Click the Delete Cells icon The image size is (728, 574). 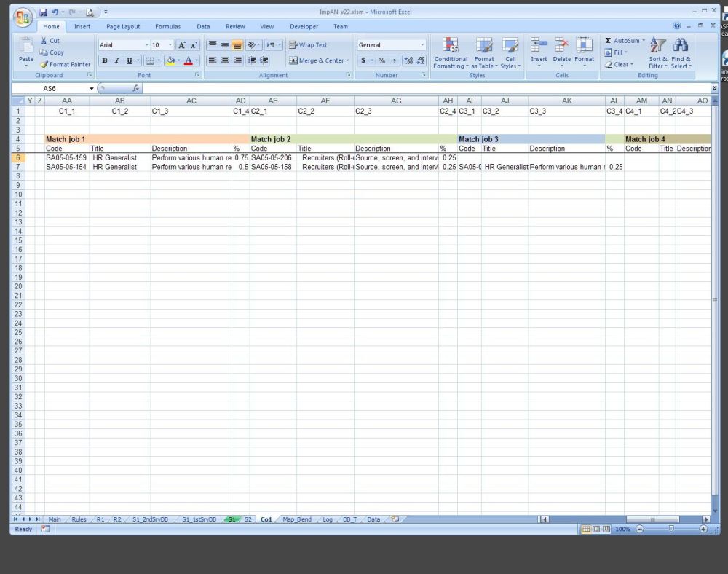(x=561, y=51)
